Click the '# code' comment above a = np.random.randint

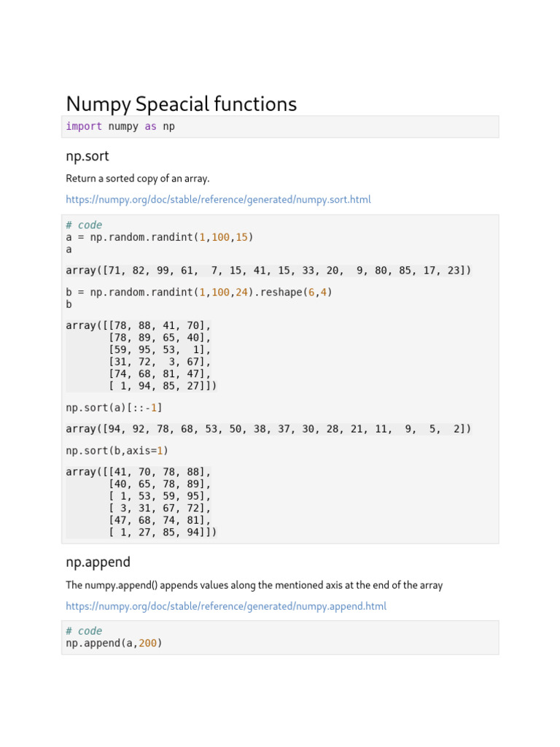[x=84, y=225]
